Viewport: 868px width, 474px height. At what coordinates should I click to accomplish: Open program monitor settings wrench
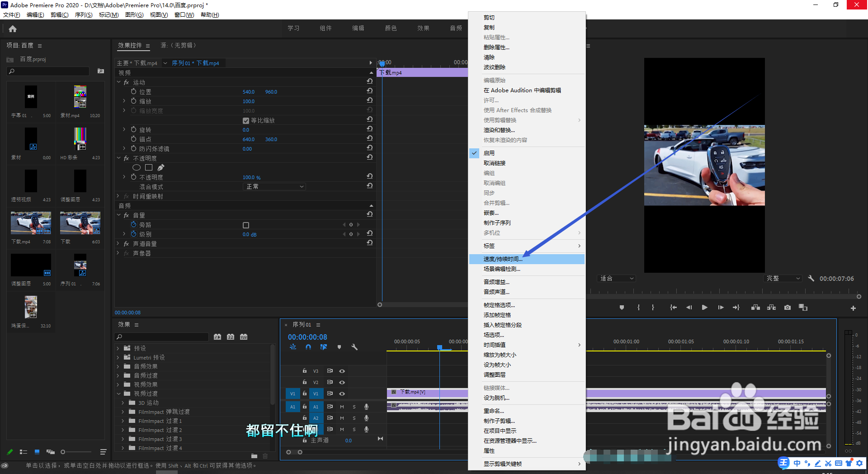click(x=811, y=279)
